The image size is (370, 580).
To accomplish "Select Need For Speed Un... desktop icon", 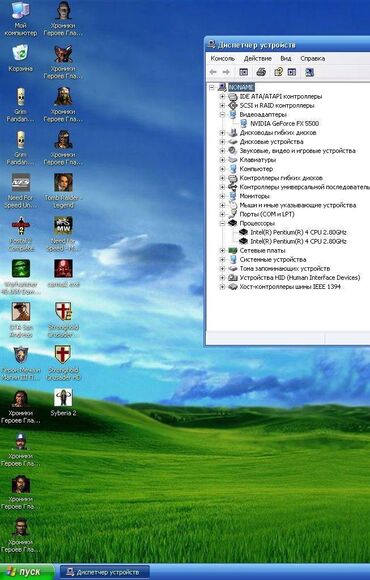I will coord(21,191).
